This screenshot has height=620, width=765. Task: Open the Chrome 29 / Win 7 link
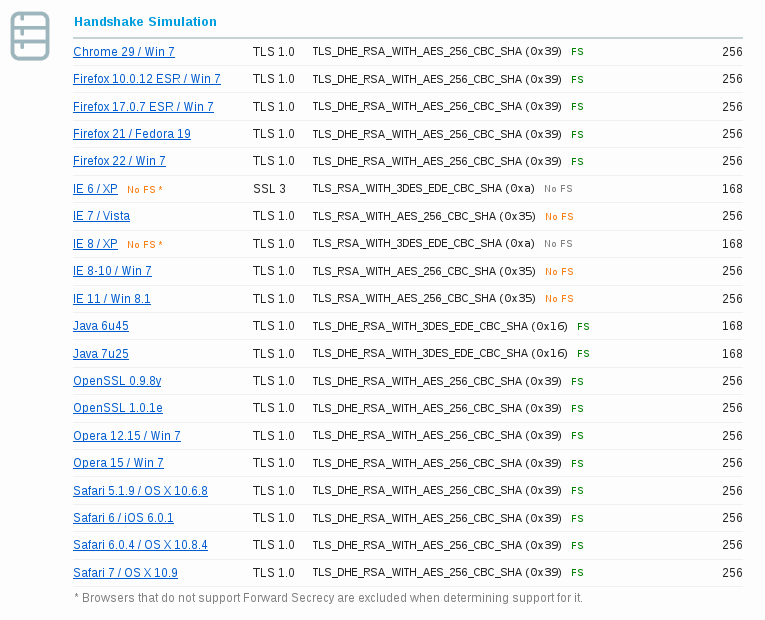(124, 52)
